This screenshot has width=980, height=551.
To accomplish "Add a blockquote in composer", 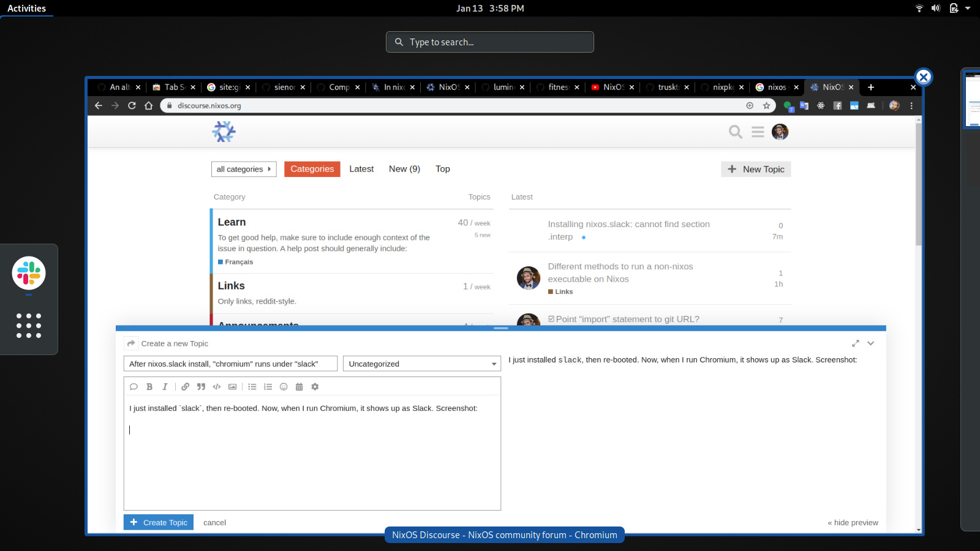I will pos(201,387).
